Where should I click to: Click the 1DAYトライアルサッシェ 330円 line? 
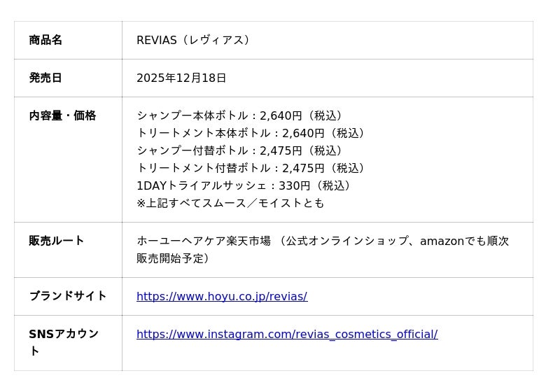[244, 186]
